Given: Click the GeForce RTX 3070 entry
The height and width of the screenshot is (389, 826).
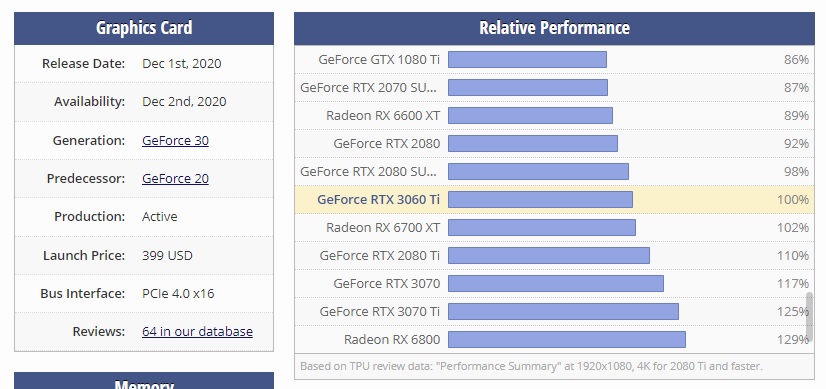Looking at the screenshot, I should click(x=554, y=283).
